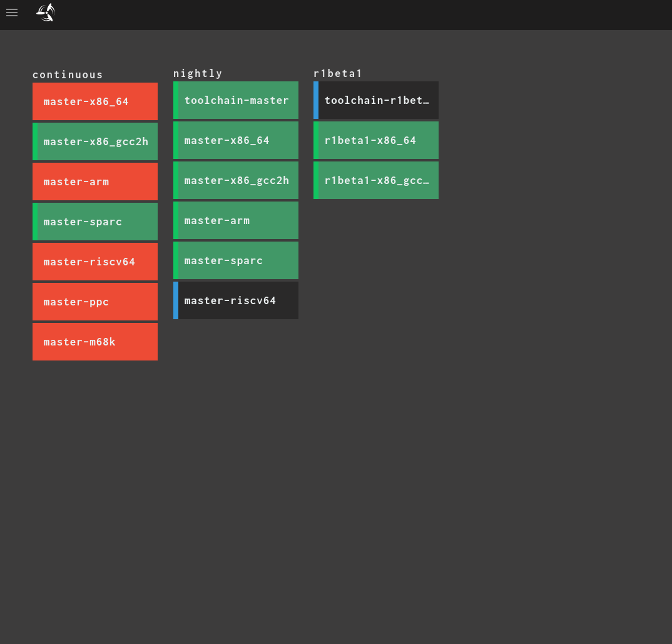Screen dimensions: 672x644
Task: Open the failing master-x86_64 continuous build
Action: [94, 101]
